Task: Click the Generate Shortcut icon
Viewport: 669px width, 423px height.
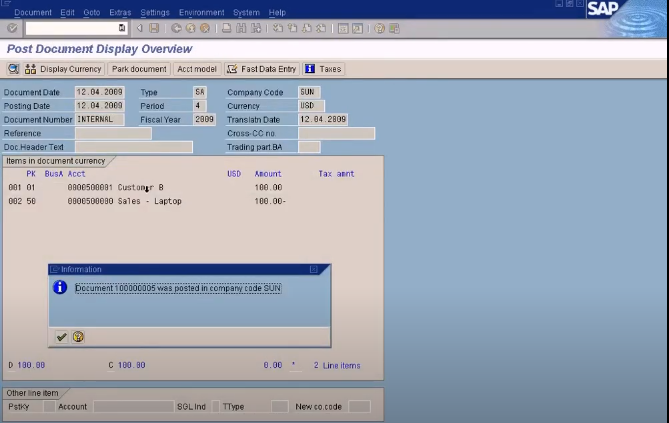Action: pyautogui.click(x=358, y=28)
